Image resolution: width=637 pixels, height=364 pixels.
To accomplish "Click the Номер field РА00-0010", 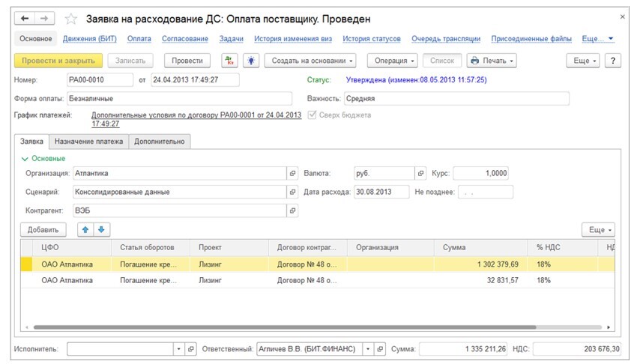I will point(100,79).
